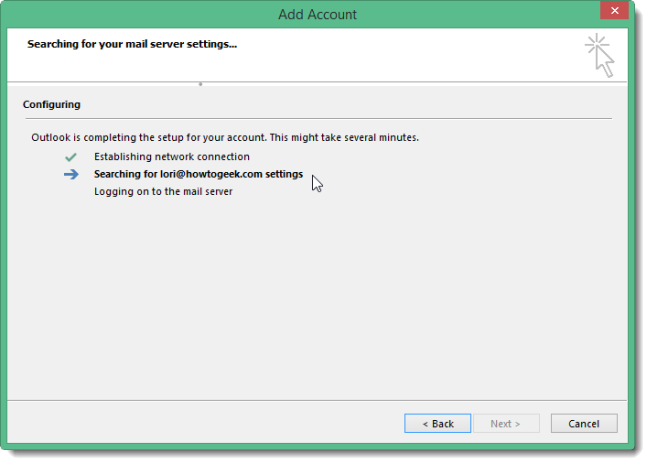Select the Configuring section label
Viewport: 650px width, 465px height.
click(52, 104)
